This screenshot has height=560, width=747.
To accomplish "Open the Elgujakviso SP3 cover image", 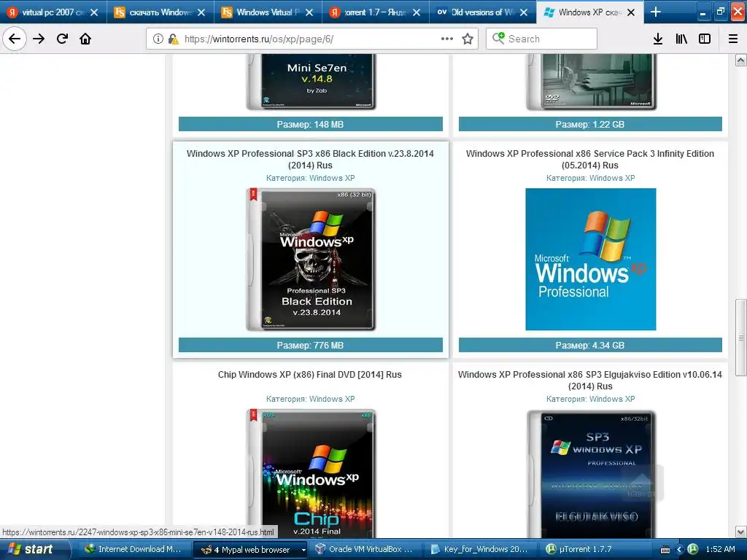I will tap(591, 474).
